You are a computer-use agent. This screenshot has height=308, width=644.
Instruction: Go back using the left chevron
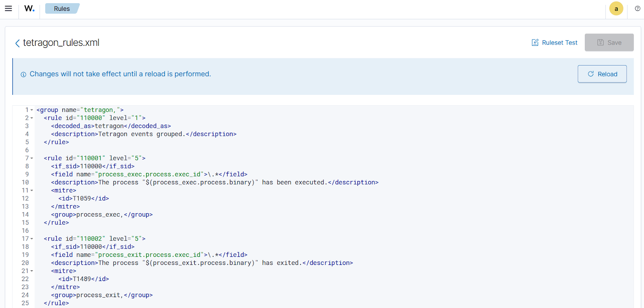[x=17, y=43]
